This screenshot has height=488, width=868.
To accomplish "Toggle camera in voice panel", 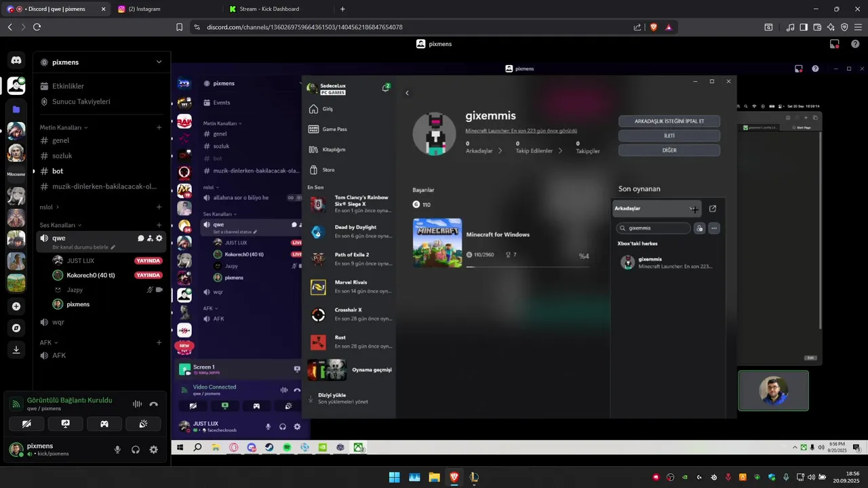I will (x=26, y=424).
